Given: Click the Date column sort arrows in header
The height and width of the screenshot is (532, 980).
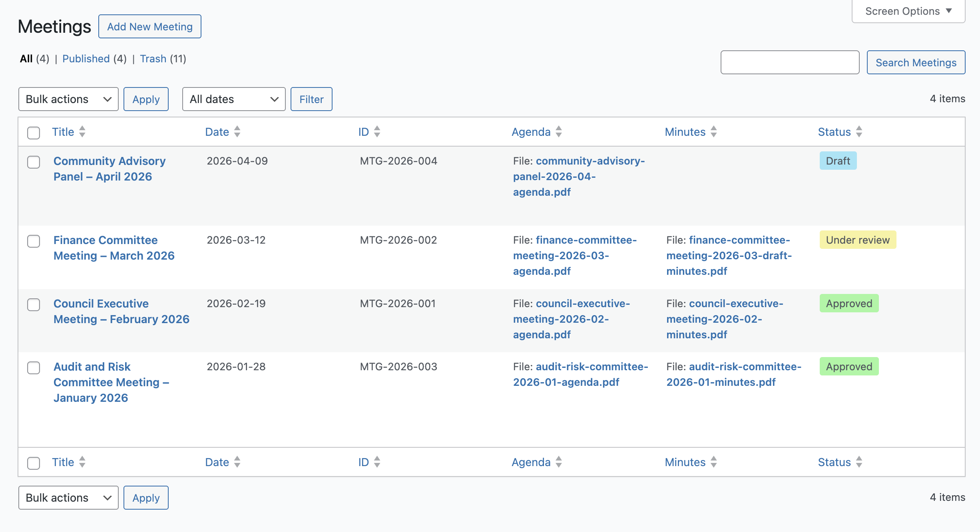Looking at the screenshot, I should (237, 132).
